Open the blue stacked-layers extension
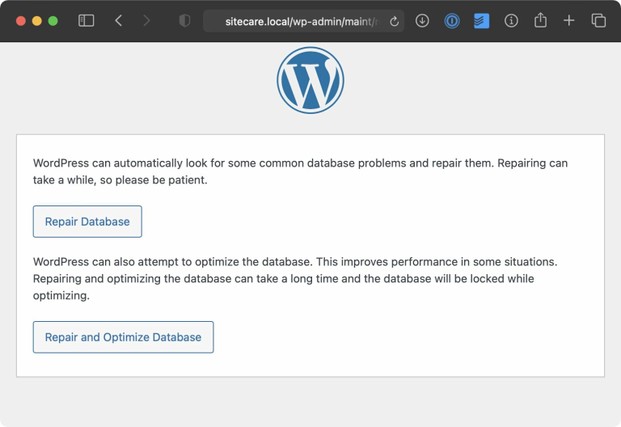The image size is (621, 427). (x=481, y=20)
